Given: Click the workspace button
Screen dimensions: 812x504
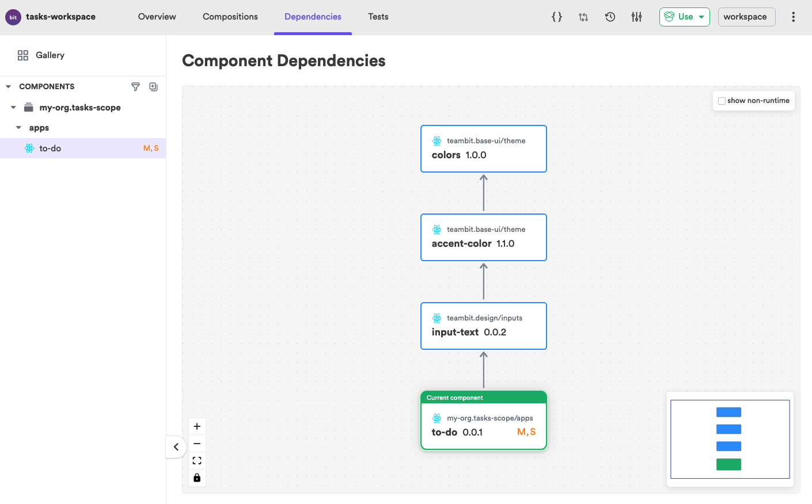Looking at the screenshot, I should [x=746, y=17].
